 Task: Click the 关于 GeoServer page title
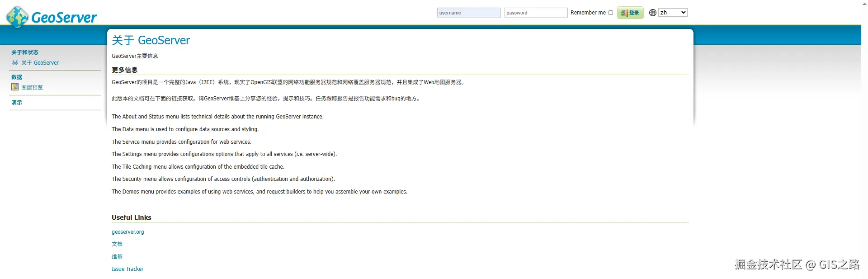coord(151,40)
